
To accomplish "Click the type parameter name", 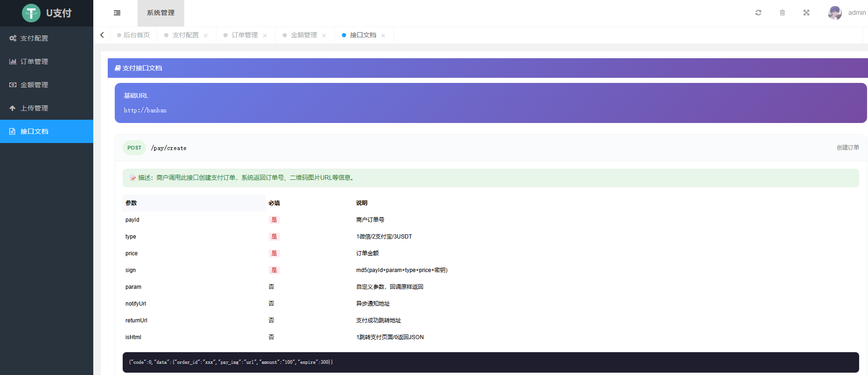I will pos(131,237).
